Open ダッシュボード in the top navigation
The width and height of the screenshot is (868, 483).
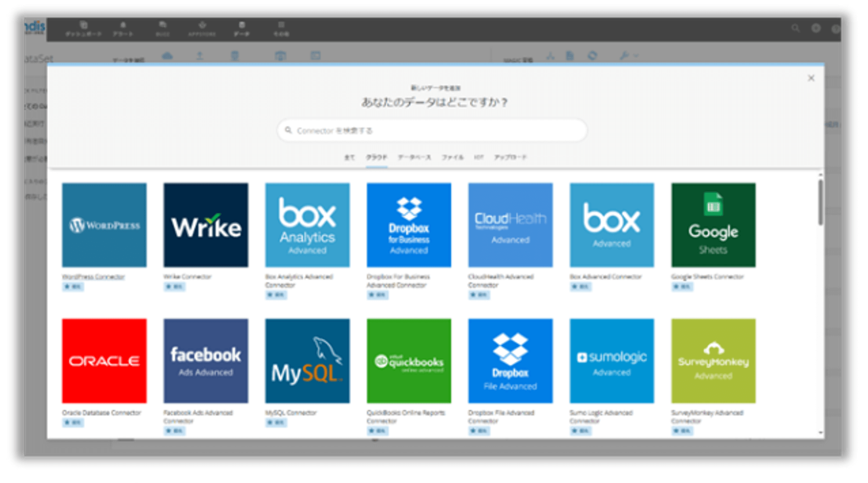click(83, 29)
